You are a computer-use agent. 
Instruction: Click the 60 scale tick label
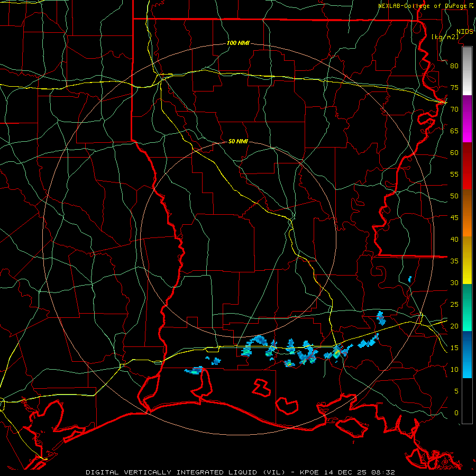(x=454, y=153)
